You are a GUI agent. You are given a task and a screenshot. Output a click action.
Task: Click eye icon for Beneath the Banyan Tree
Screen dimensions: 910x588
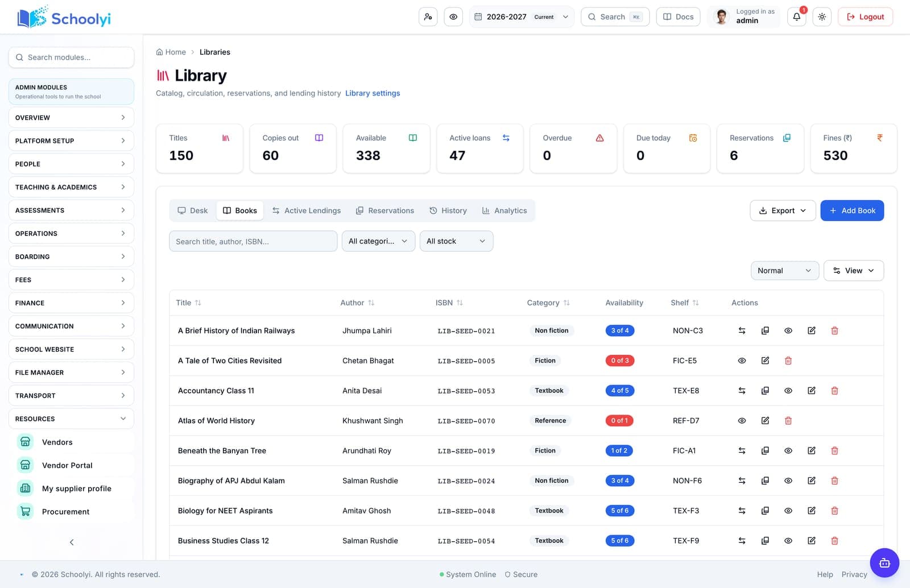tap(788, 450)
